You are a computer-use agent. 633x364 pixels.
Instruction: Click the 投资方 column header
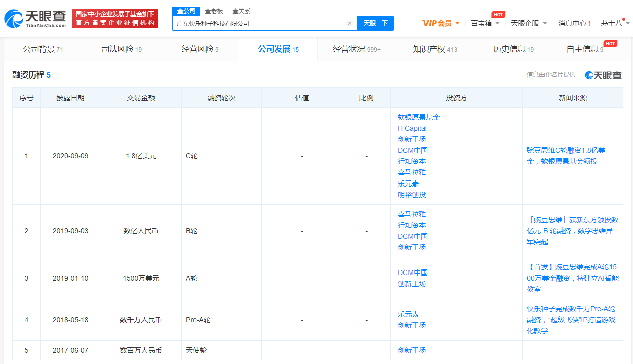click(x=457, y=98)
